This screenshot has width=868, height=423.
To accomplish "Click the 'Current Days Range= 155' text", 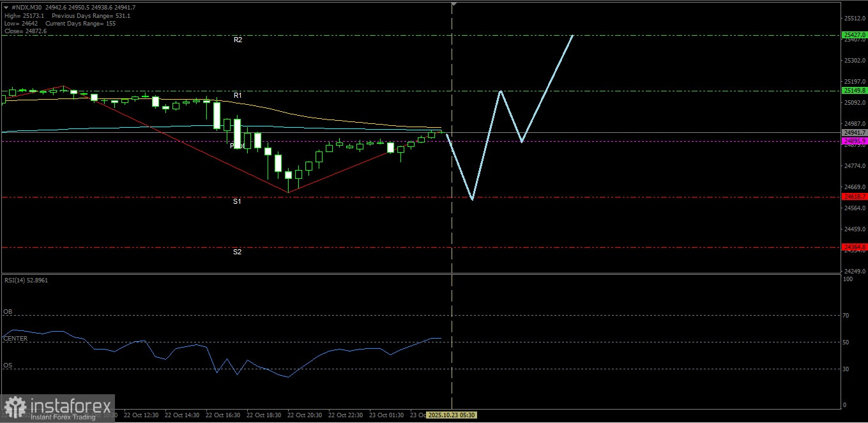I will [x=80, y=23].
